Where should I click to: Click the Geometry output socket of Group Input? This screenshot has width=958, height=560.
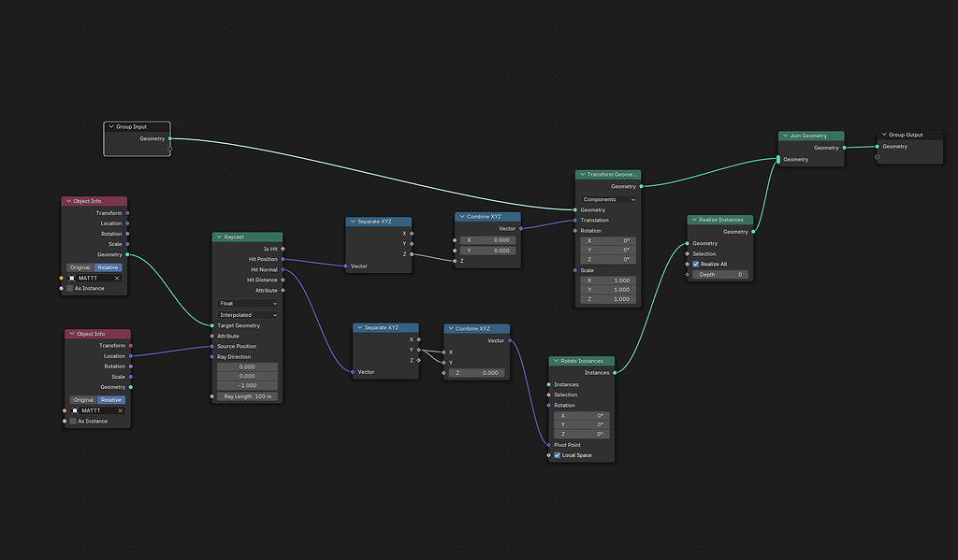coord(170,138)
